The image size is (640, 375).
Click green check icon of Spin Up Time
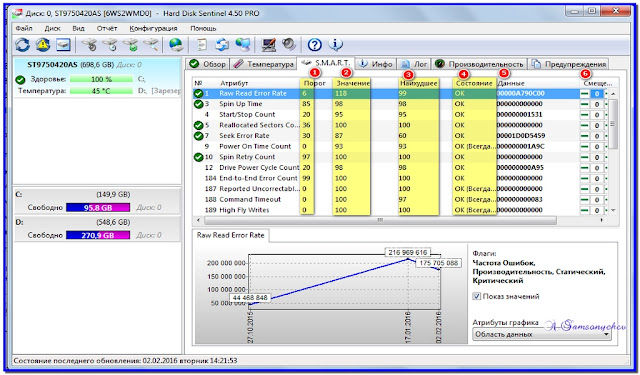198,104
